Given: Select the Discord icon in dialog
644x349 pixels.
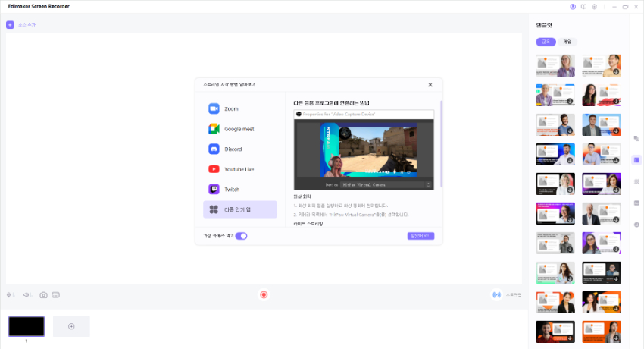Looking at the screenshot, I should point(214,149).
